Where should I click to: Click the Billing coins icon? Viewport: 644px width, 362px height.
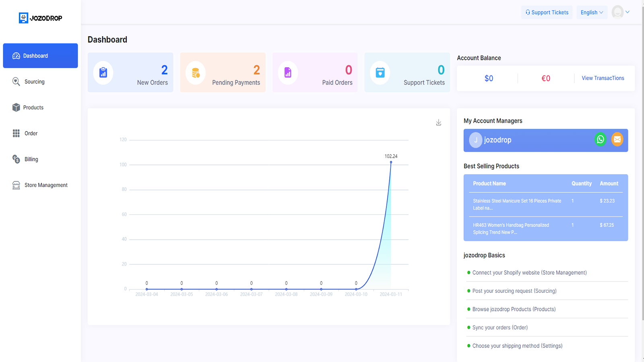tap(16, 159)
